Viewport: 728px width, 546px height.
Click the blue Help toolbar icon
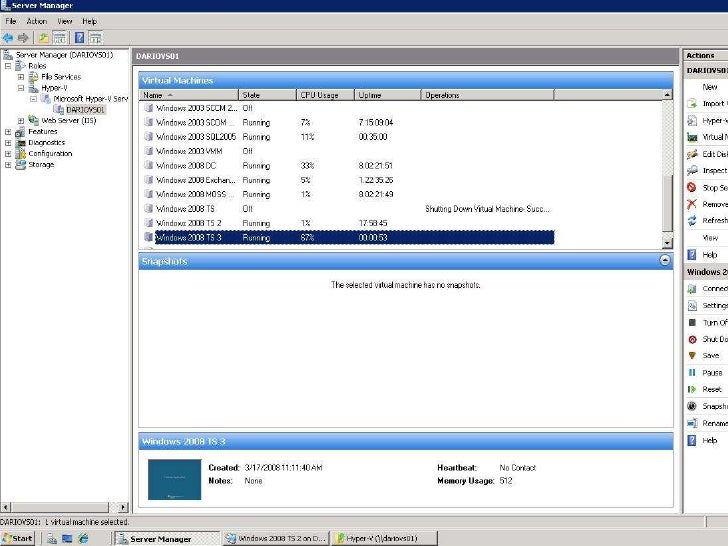tap(79, 38)
